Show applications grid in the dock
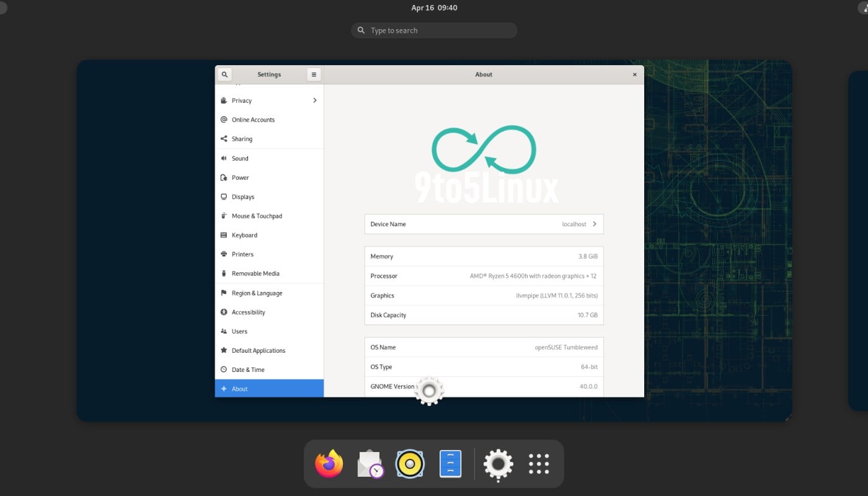 (539, 464)
